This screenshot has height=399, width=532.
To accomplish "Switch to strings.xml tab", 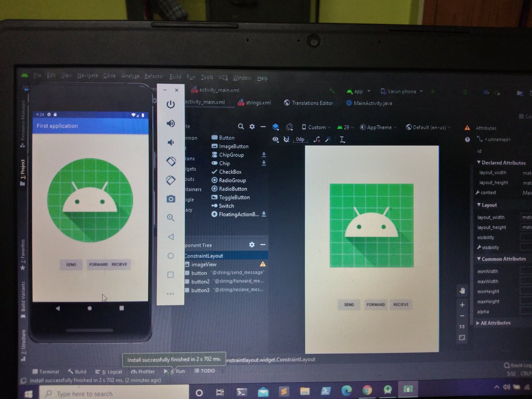I will (254, 102).
